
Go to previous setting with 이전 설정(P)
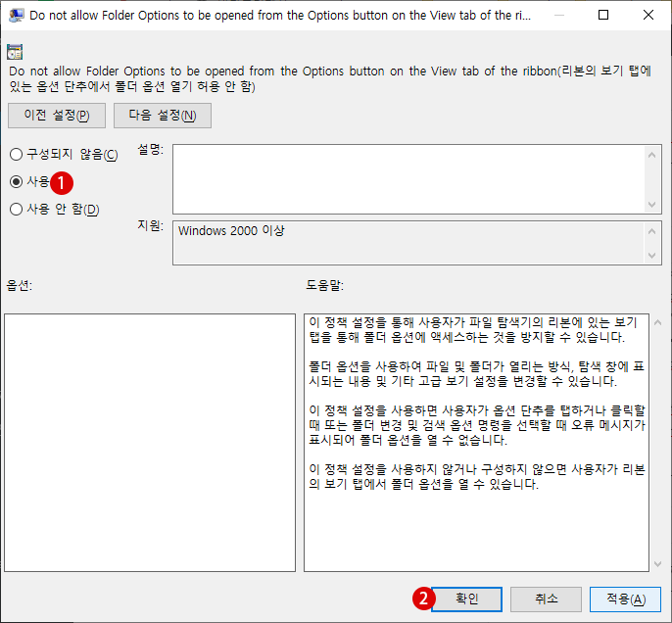click(57, 116)
